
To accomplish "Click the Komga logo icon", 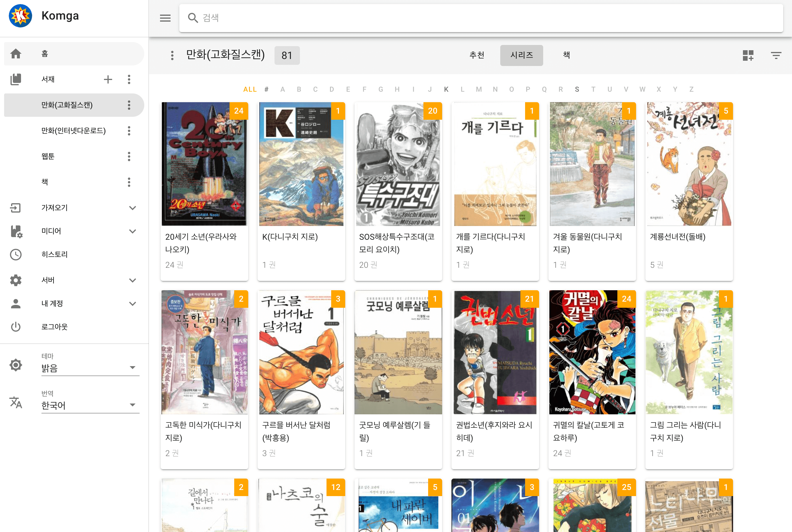I will (20, 16).
